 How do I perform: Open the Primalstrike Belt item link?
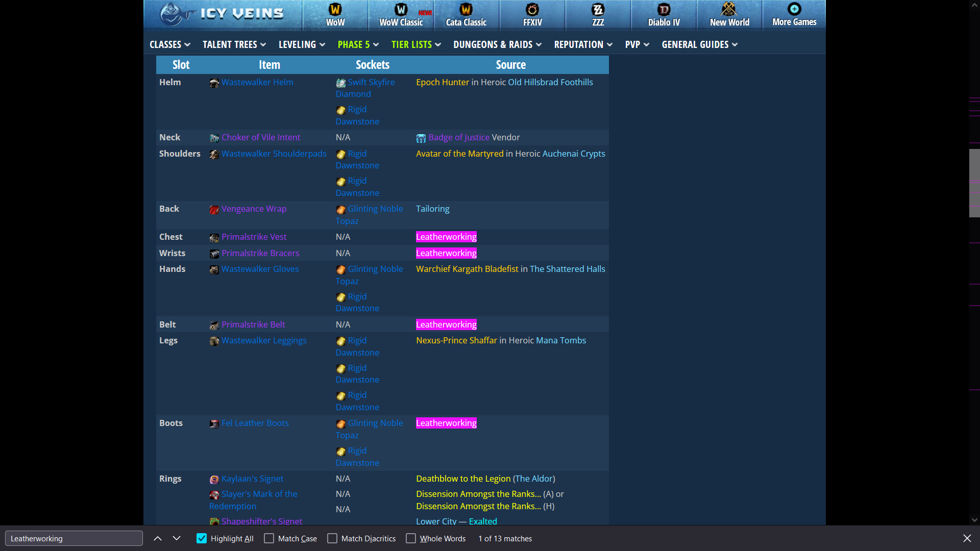pos(253,324)
